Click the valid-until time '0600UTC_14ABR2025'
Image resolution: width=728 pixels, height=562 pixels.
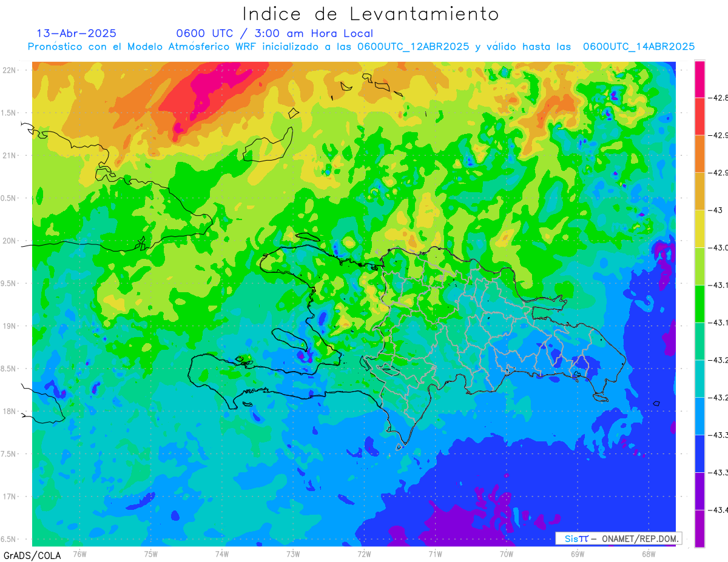pyautogui.click(x=639, y=47)
